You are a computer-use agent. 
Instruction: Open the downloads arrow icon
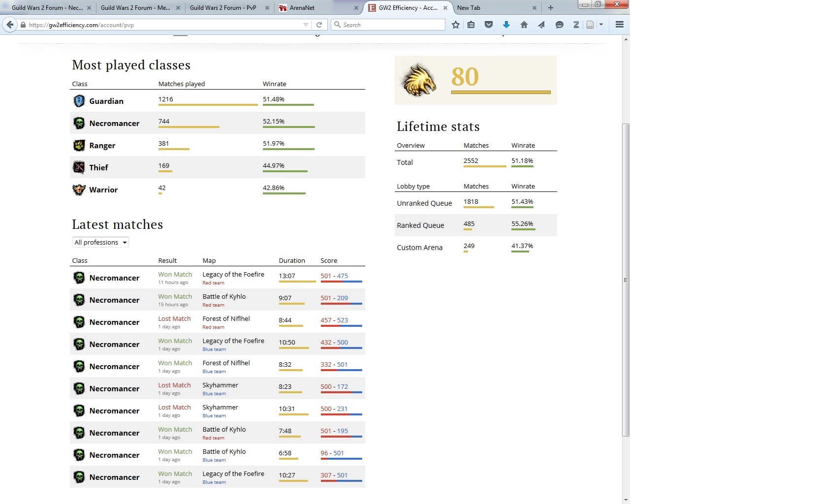(x=506, y=25)
